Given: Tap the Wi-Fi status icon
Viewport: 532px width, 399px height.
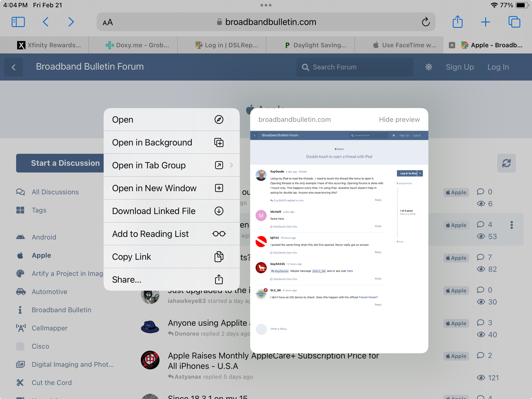Looking at the screenshot, I should pos(494,5).
